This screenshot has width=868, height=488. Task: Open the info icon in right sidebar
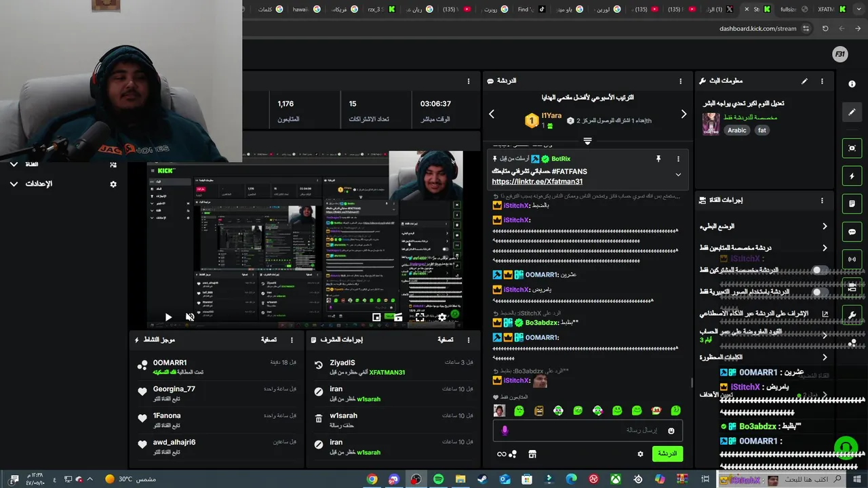[852, 83]
